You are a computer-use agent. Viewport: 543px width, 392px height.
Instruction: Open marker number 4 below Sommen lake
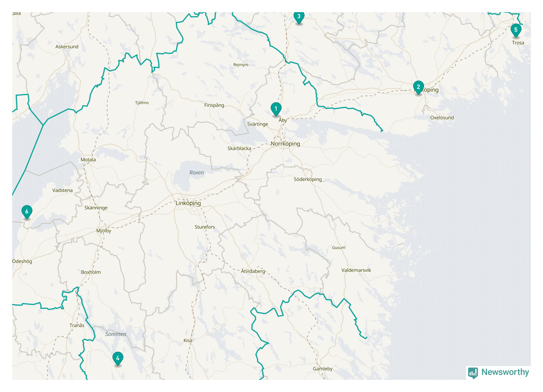[118, 358]
